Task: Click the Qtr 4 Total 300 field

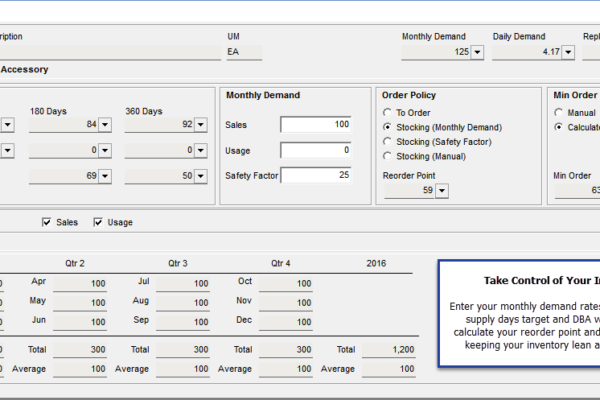Action: 286,350
